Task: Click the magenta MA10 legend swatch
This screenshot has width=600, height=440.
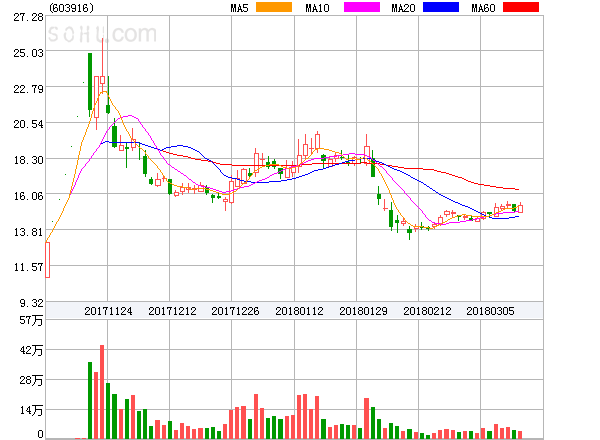Action: (362, 7)
